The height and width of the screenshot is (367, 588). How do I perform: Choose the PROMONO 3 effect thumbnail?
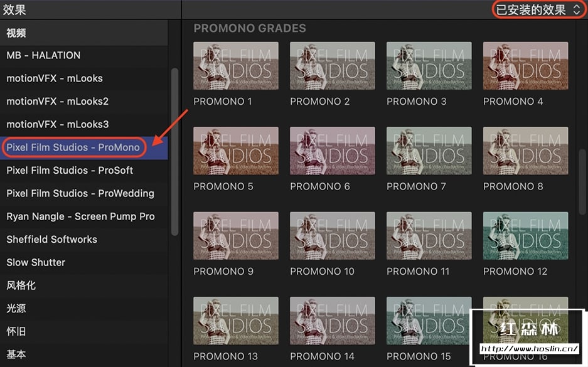pyautogui.click(x=429, y=66)
